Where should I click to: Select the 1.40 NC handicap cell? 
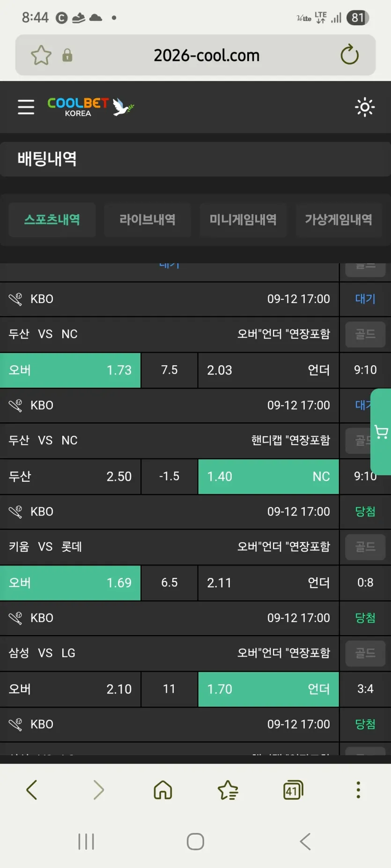tap(268, 477)
